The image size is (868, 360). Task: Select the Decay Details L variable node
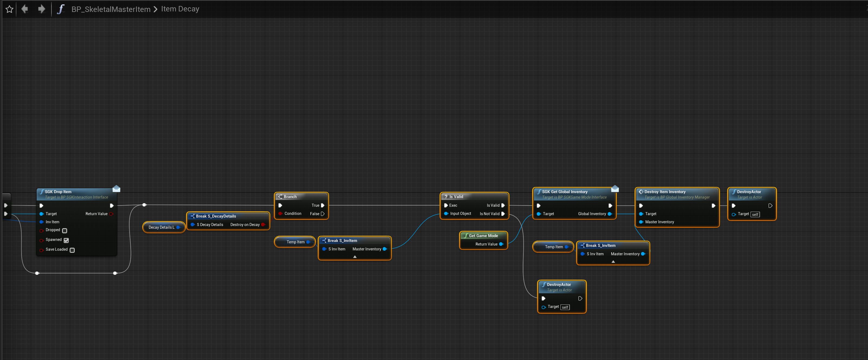tap(161, 227)
